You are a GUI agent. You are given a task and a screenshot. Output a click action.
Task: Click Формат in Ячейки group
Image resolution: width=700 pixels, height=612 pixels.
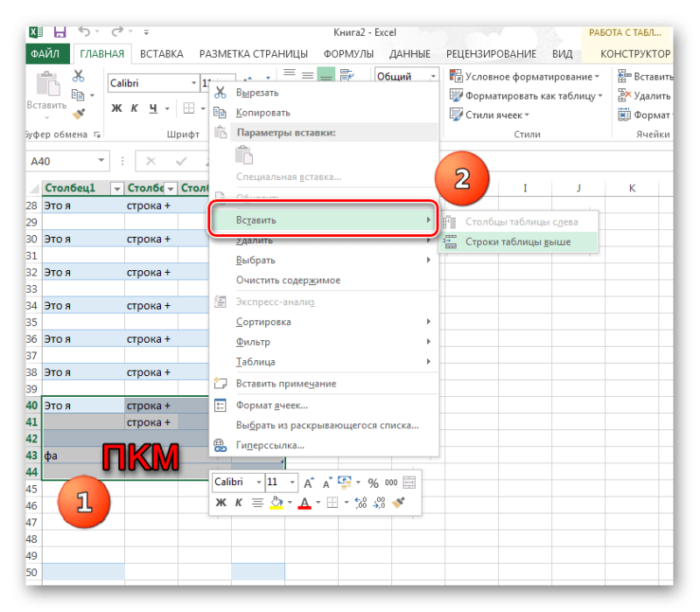(645, 115)
